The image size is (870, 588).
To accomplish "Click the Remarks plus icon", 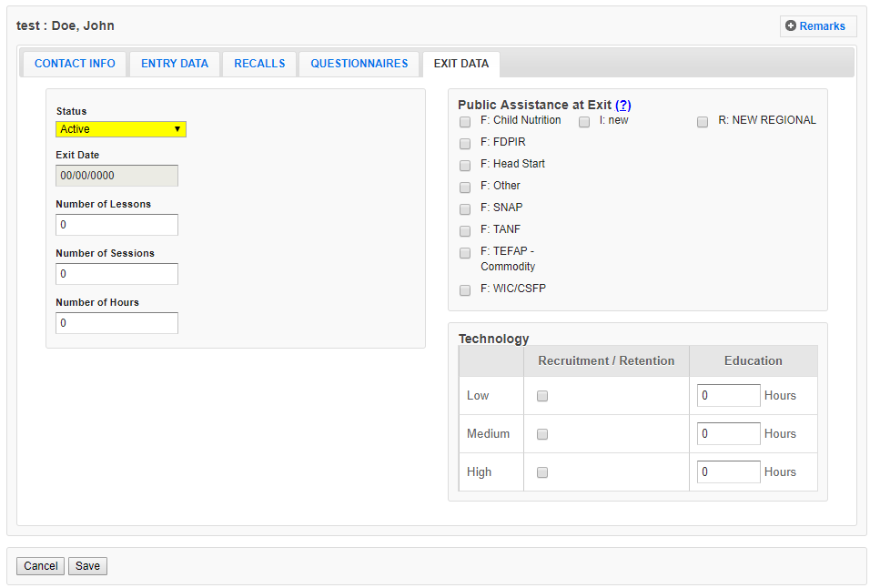I will 791,26.
